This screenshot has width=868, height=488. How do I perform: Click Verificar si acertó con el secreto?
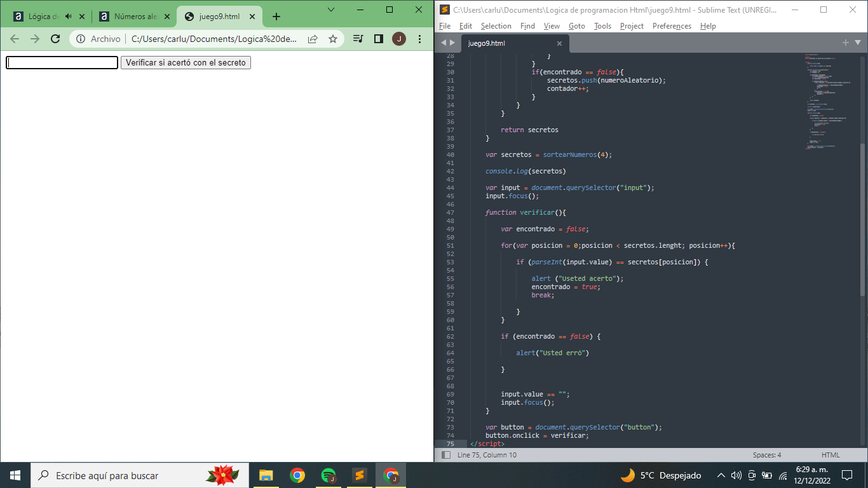(186, 62)
